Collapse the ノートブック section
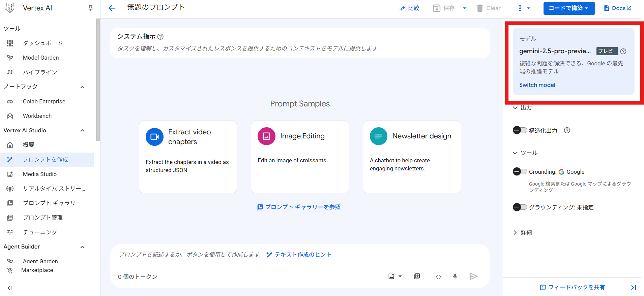The image size is (644, 296). point(82,87)
